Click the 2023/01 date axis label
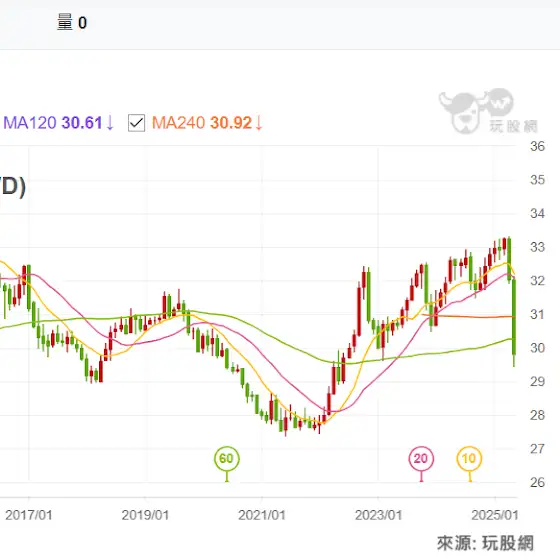The width and height of the screenshot is (560, 560). [379, 515]
